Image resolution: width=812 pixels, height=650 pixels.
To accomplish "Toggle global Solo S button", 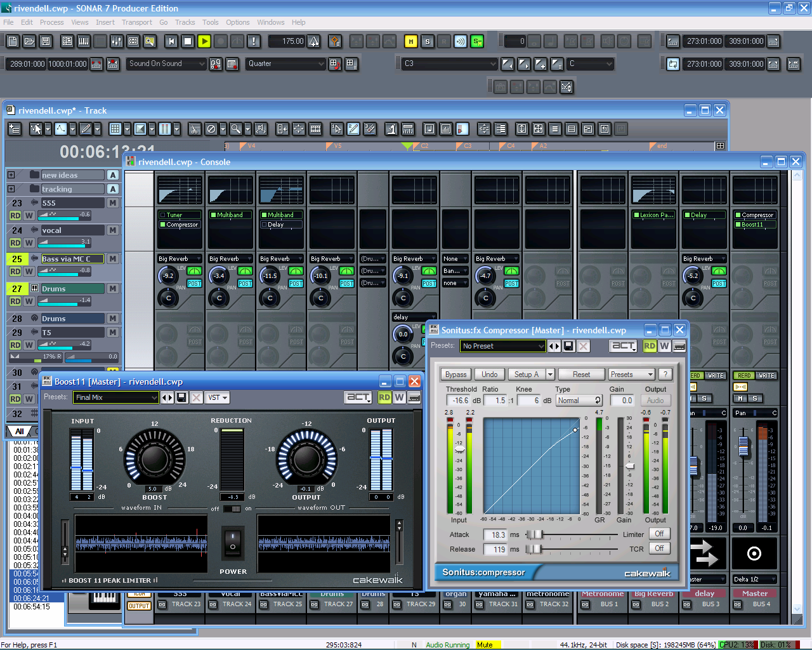I will [428, 41].
